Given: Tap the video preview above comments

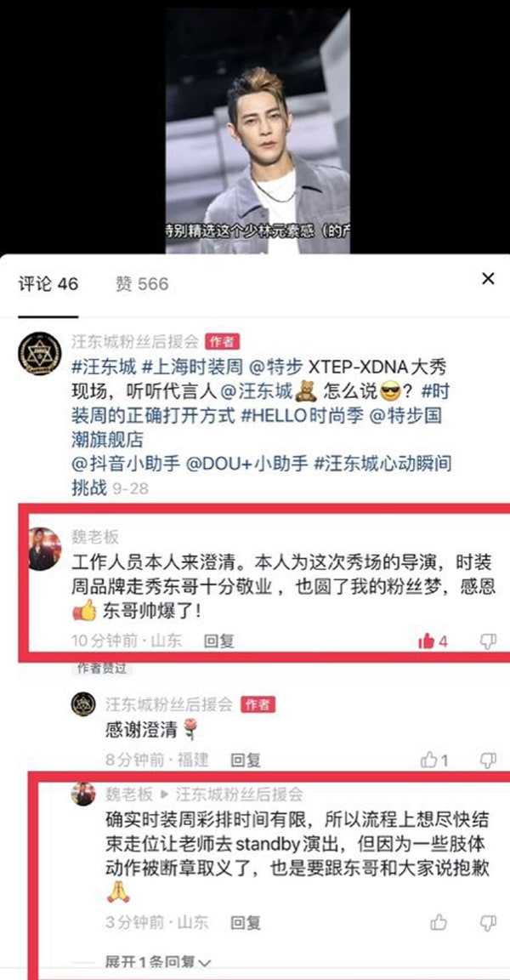Looking at the screenshot, I should coord(258,131).
